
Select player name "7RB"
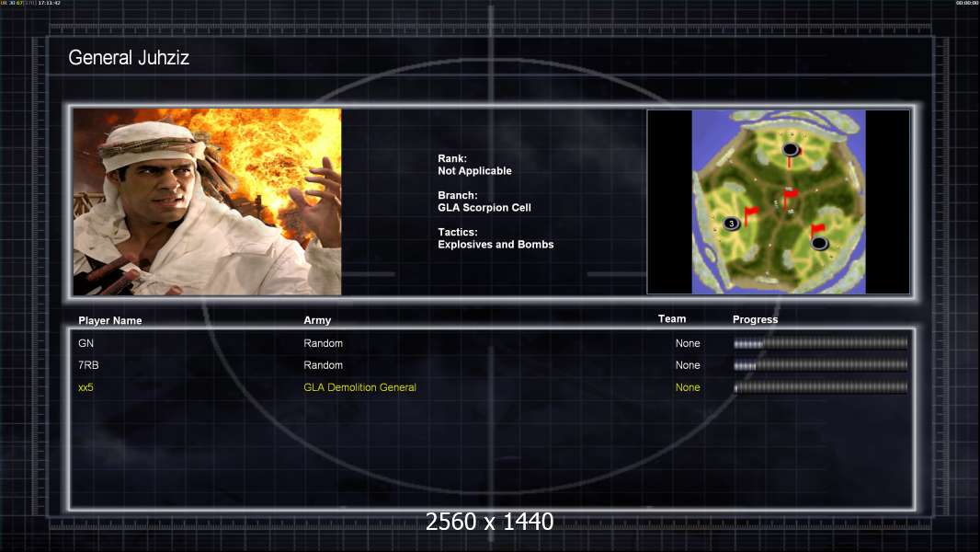(x=88, y=365)
